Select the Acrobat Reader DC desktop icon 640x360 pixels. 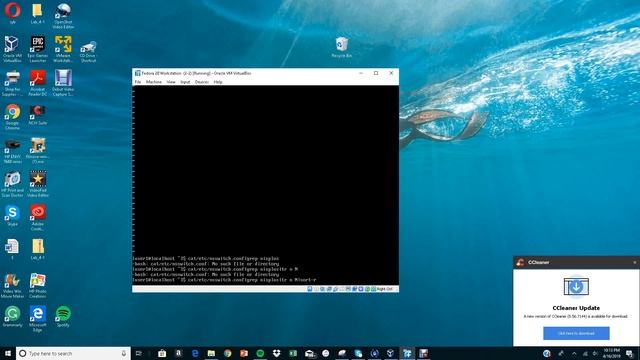[x=38, y=83]
